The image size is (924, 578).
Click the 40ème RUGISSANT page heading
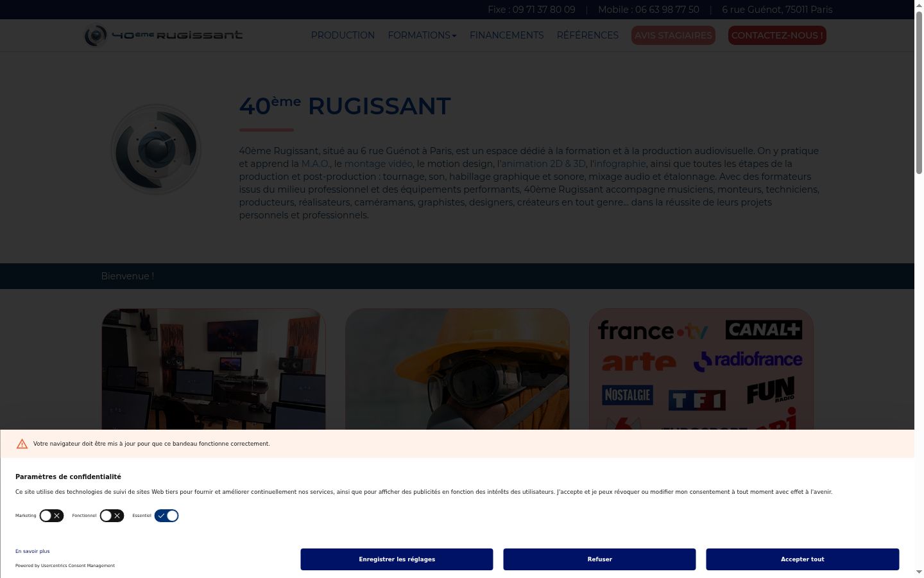[x=345, y=106]
